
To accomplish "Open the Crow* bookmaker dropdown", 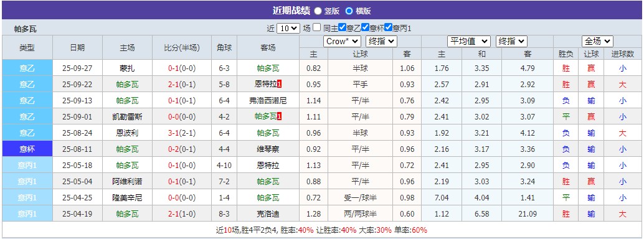I will tap(343, 41).
